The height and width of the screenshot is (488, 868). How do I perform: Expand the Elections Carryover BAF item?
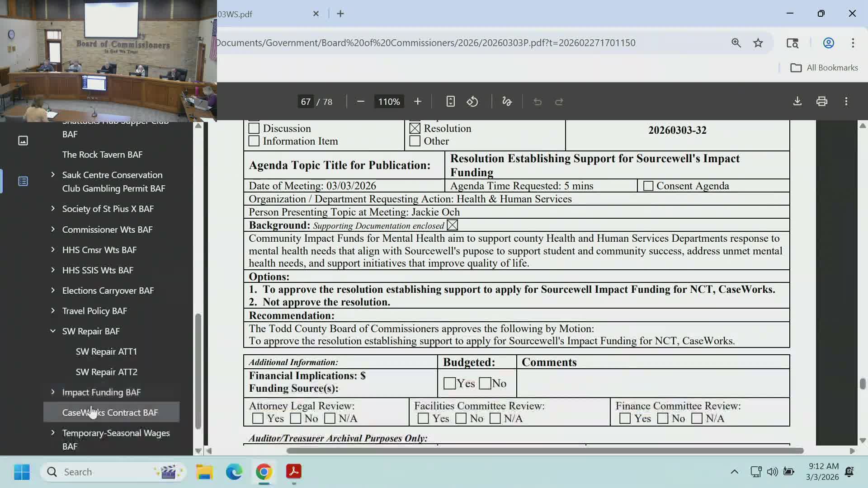(53, 291)
